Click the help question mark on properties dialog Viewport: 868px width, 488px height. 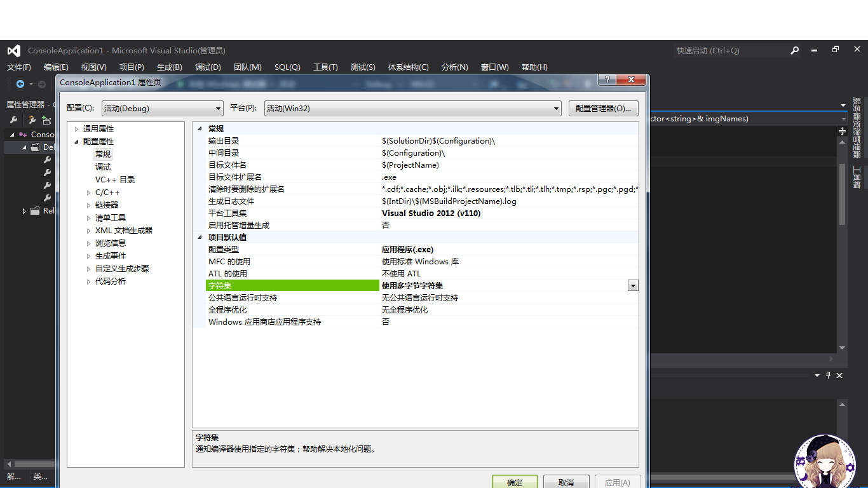(606, 79)
